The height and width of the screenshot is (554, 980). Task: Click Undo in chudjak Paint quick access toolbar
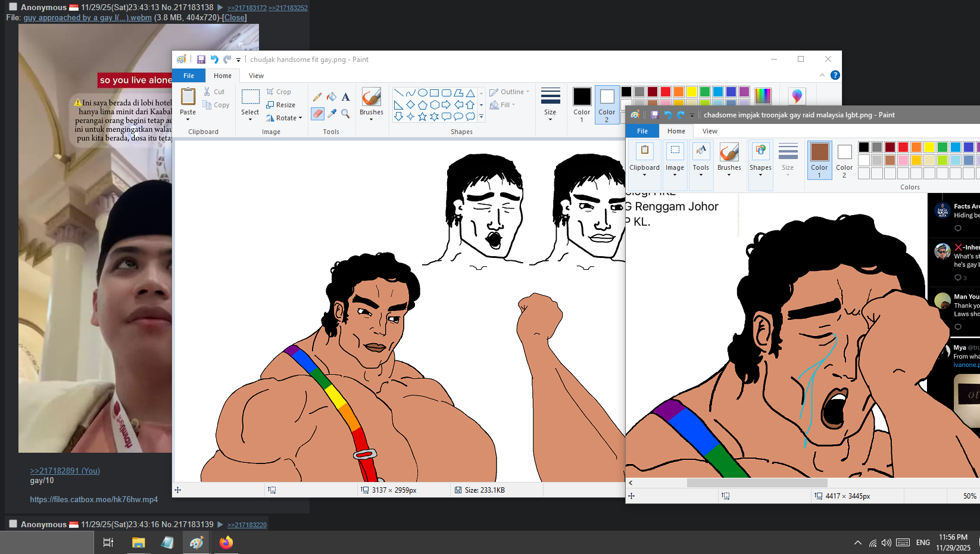point(214,60)
